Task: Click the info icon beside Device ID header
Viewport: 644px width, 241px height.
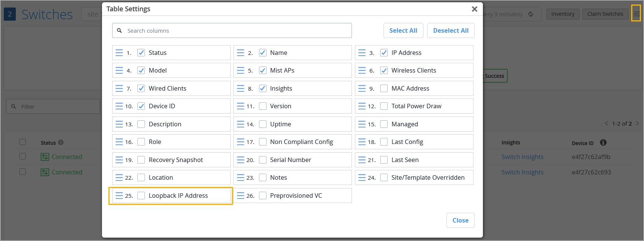Action: click(603, 142)
